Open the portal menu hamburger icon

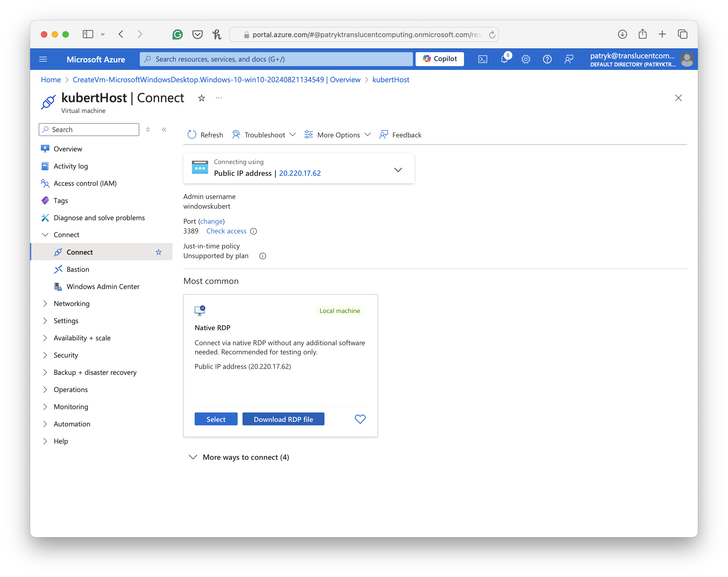coord(43,59)
